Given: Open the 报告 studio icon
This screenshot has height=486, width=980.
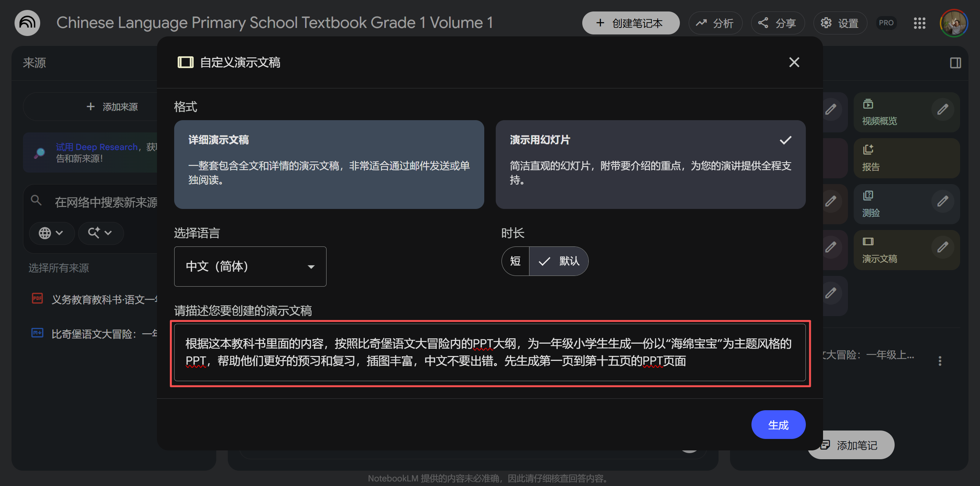Looking at the screenshot, I should coord(869,150).
